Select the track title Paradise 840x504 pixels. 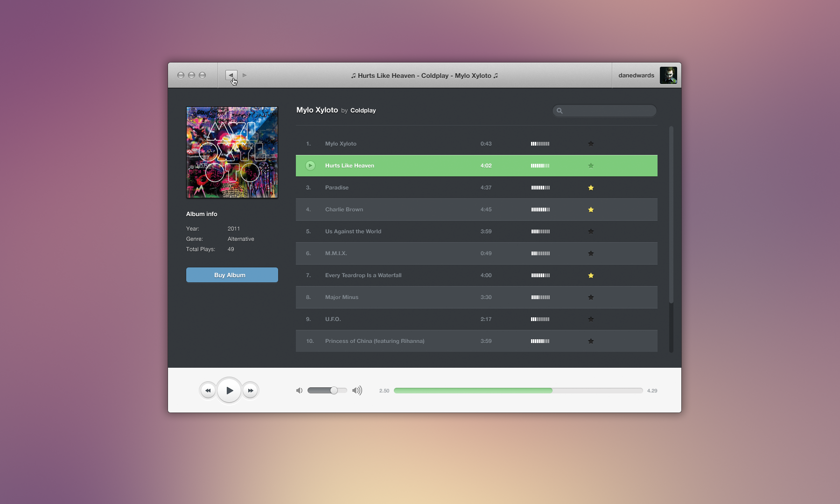[x=337, y=188]
